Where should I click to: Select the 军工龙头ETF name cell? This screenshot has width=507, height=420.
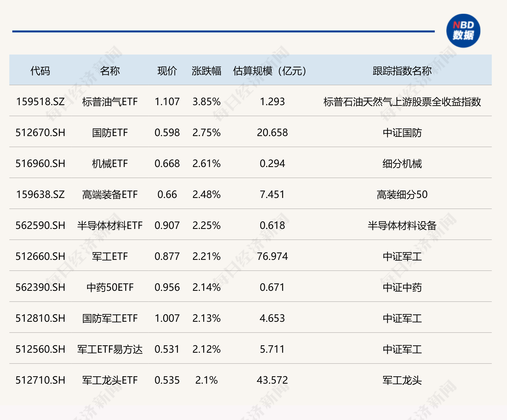pyautogui.click(x=110, y=380)
